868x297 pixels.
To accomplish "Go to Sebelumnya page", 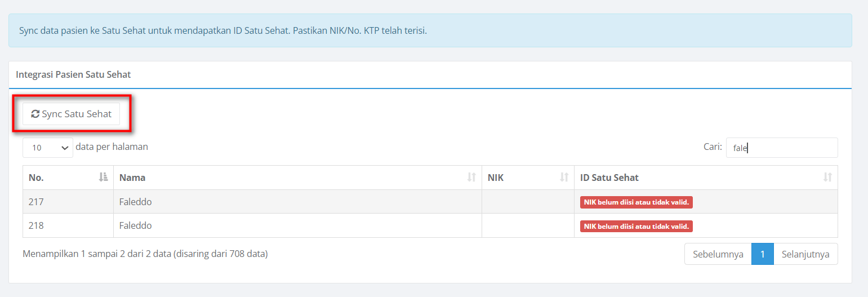I will click(718, 254).
